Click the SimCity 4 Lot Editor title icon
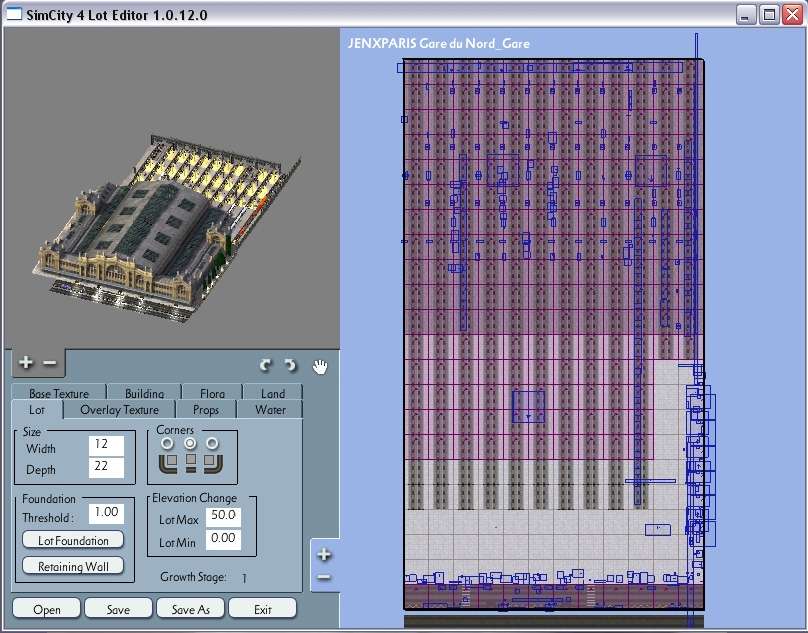808x633 pixels. click(x=13, y=14)
